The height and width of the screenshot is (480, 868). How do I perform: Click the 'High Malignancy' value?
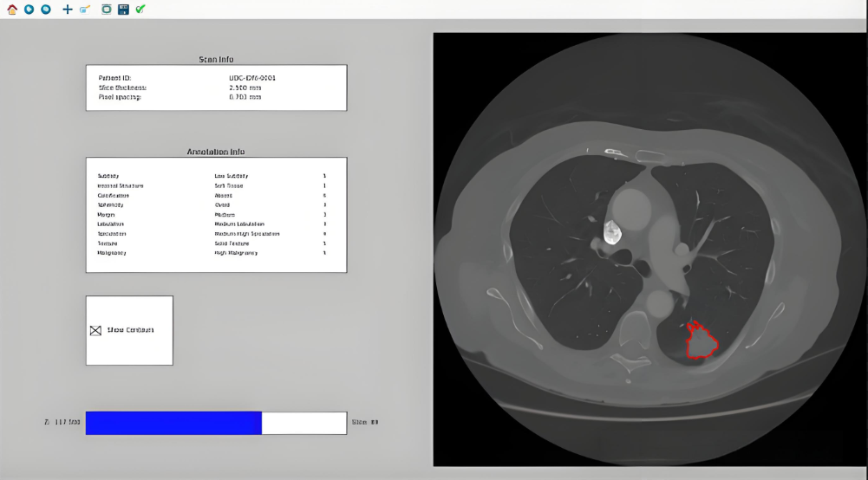236,253
